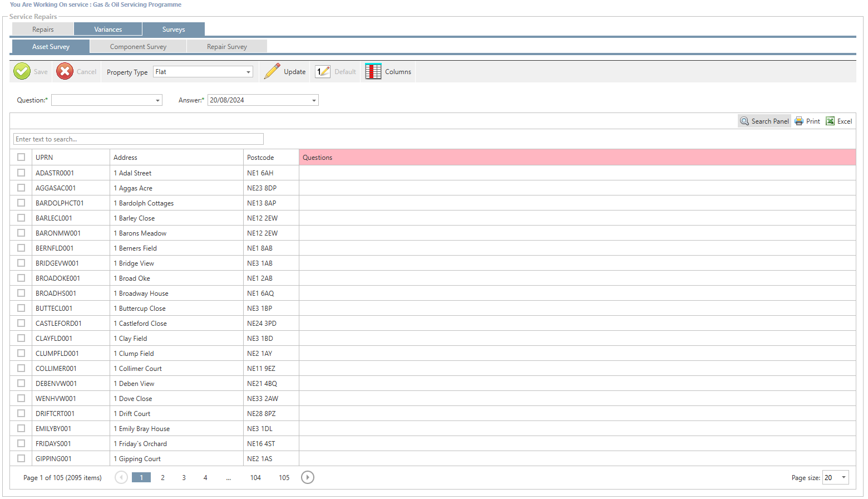Click the green Save checkmark icon
This screenshot has width=868, height=499.
point(22,71)
